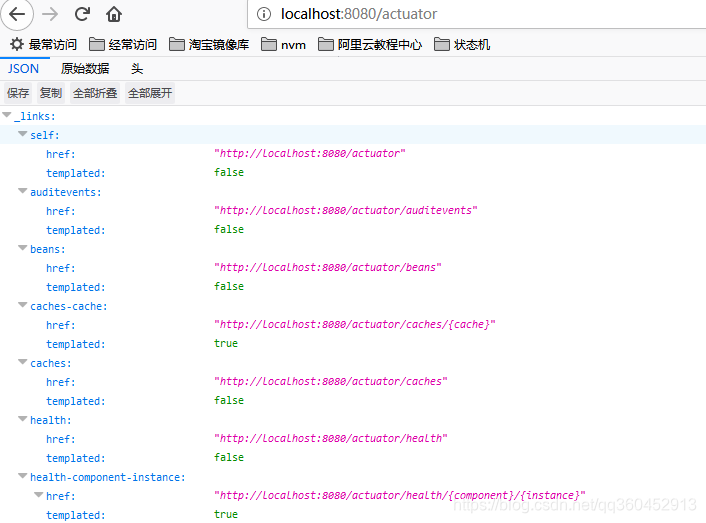This screenshot has height=523, width=706.
Task: Collapse the beans node
Action: pyautogui.click(x=23, y=248)
